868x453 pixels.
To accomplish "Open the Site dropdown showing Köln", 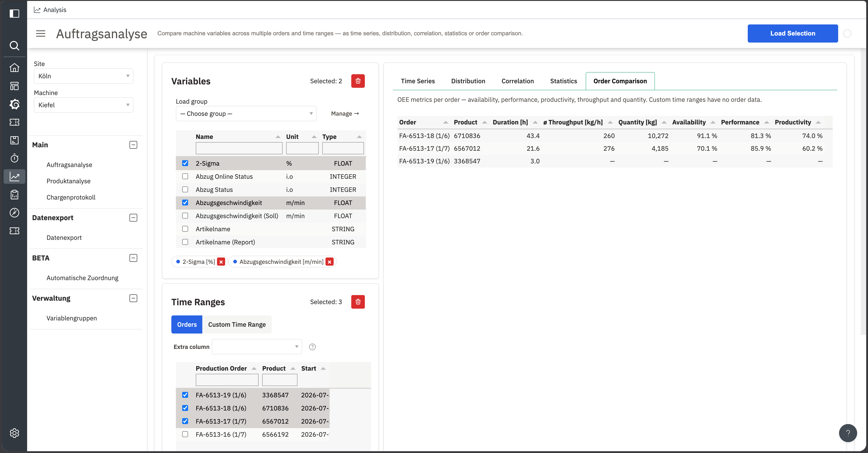I will (x=84, y=76).
